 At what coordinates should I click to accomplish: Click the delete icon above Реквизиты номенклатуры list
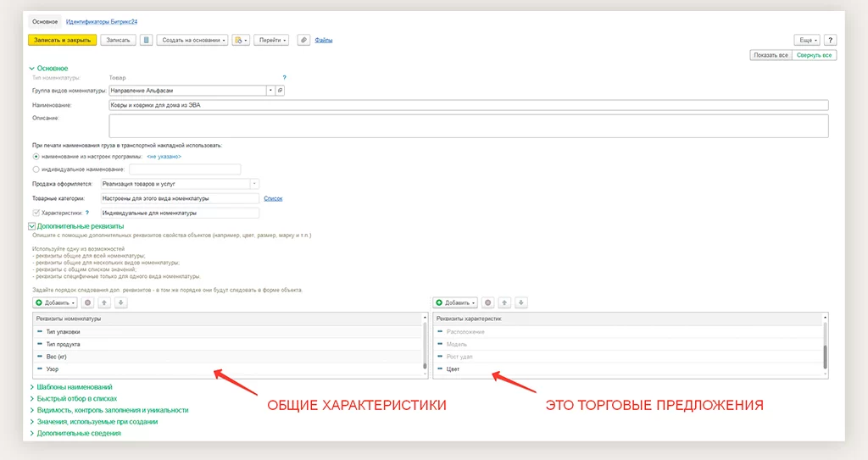(87, 302)
